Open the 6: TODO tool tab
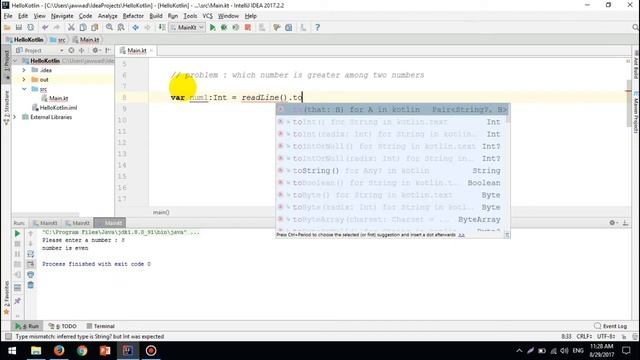 (62, 326)
